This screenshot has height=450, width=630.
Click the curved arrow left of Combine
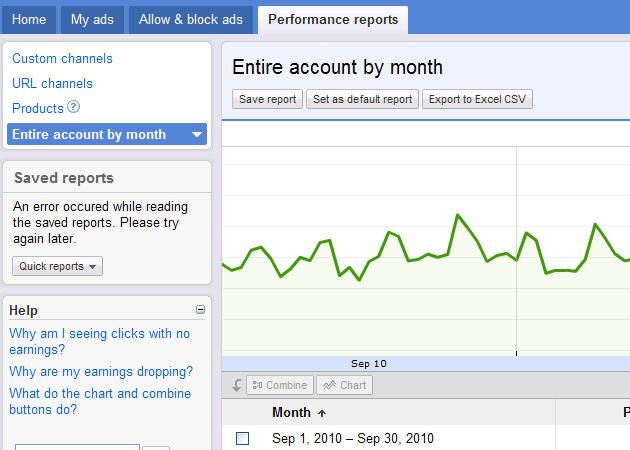237,385
